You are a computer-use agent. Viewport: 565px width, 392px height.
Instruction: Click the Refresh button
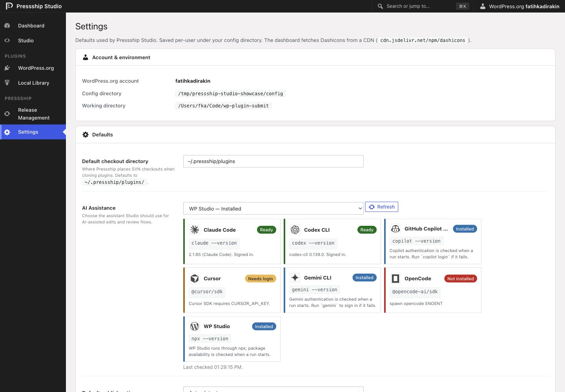382,207
